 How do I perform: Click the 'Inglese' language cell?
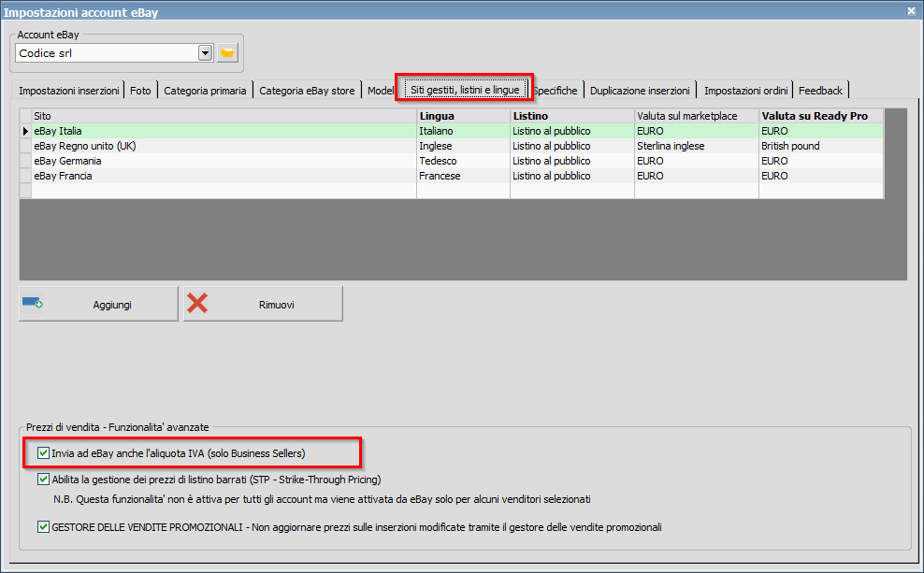click(463, 146)
